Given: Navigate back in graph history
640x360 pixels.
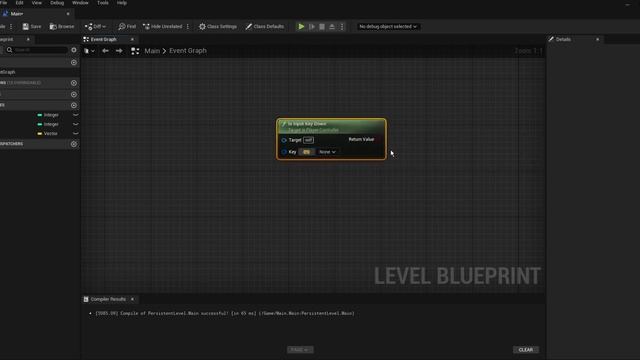Looking at the screenshot, I should click(105, 51).
